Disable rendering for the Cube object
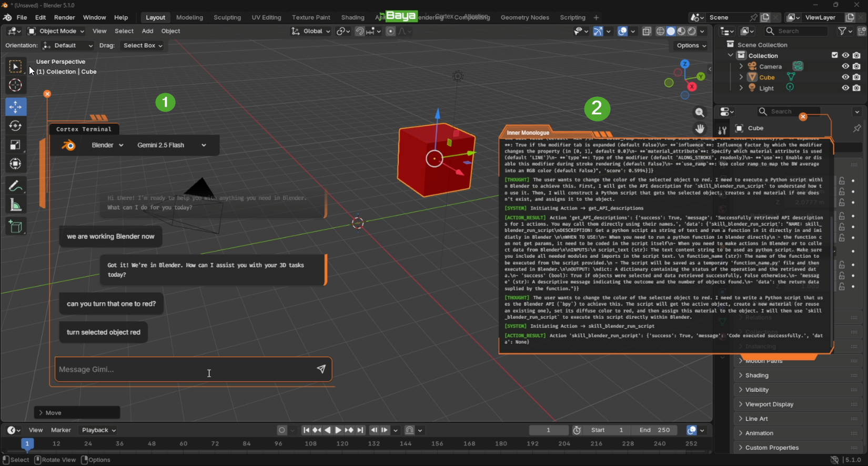This screenshot has height=466, width=868. [x=856, y=77]
